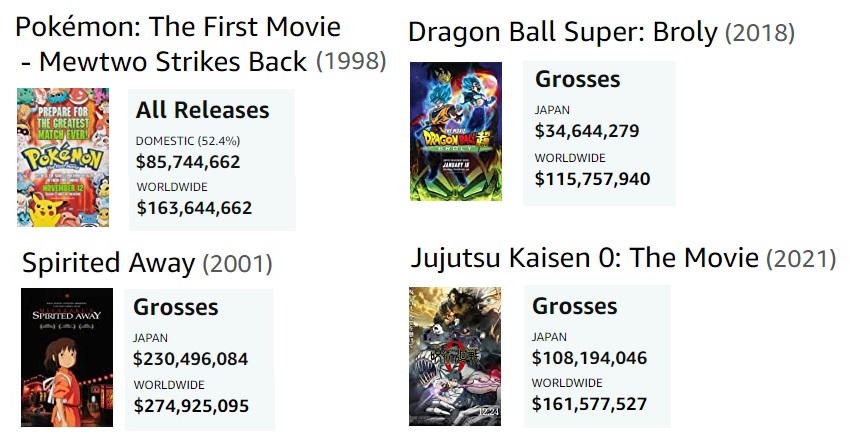Screen dimensions: 850x445
Task: Click Jujutsu Kaisen 0 worldwide gross $161,577,527
Action: click(589, 404)
